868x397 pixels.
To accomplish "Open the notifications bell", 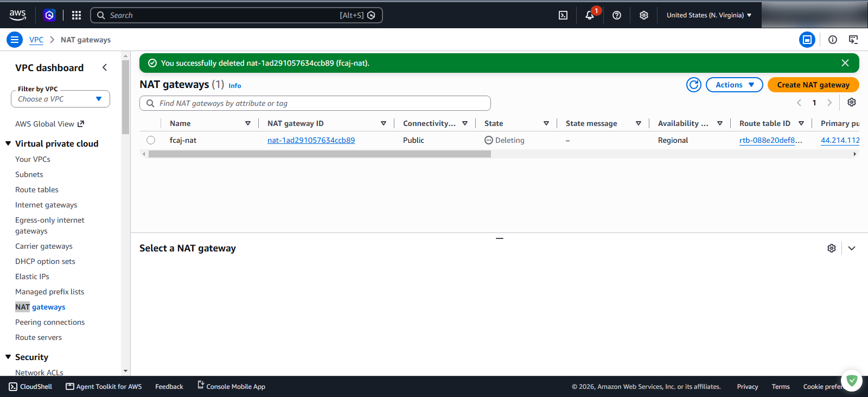I will (x=590, y=15).
